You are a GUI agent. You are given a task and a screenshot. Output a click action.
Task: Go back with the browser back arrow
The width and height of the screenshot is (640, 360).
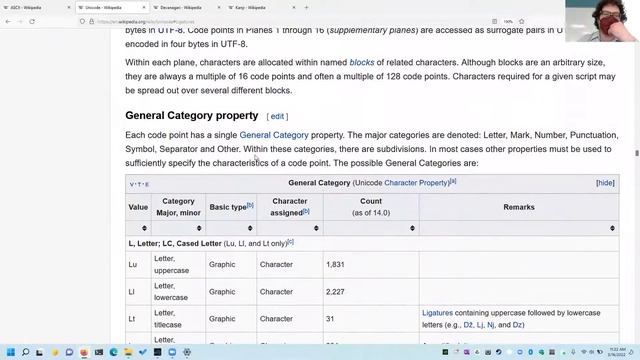point(8,21)
